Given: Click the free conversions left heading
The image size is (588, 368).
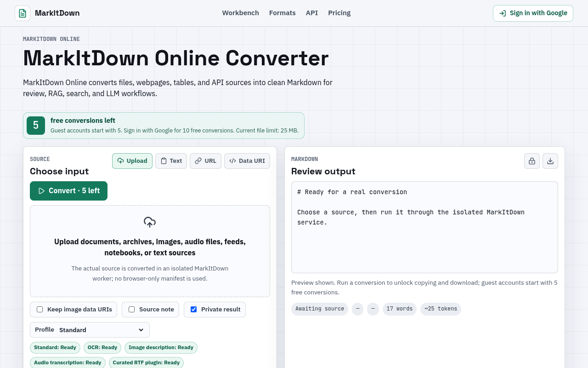Looking at the screenshot, I should click(83, 121).
